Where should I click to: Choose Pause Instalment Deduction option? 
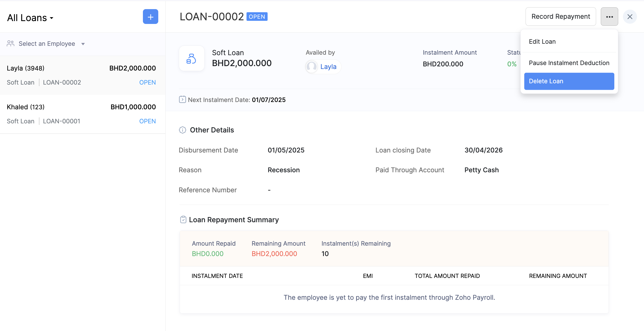569,63
